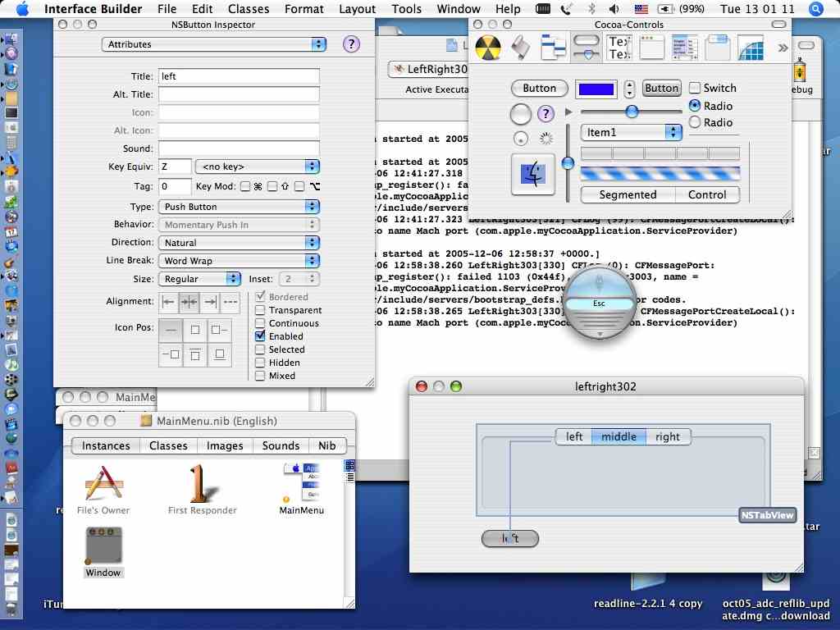
Task: Enable the Command key modifier checkbox
Action: click(244, 186)
